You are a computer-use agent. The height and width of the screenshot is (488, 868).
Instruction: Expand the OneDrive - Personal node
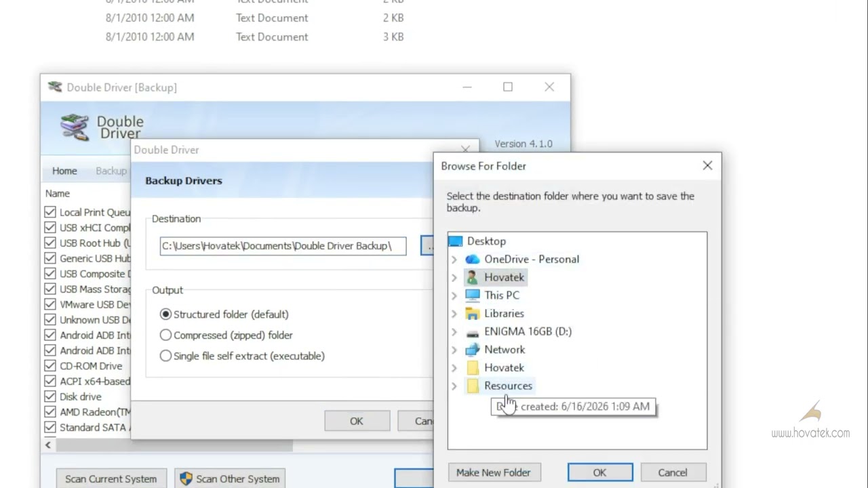pyautogui.click(x=454, y=260)
